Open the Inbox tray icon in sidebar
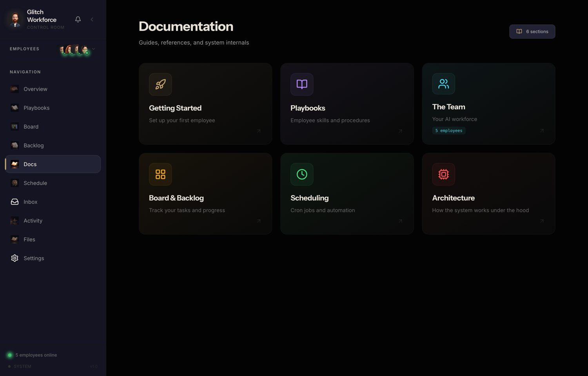 pos(15,202)
